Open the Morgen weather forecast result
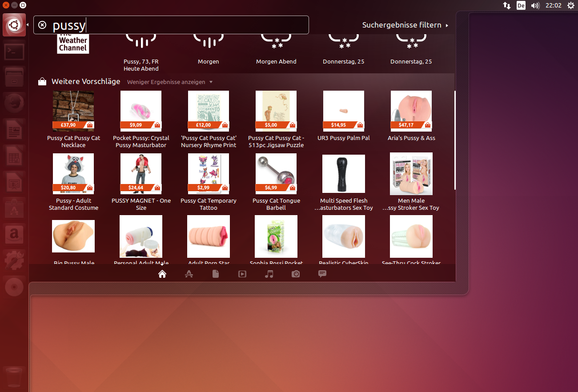The image size is (578, 392). (209, 50)
